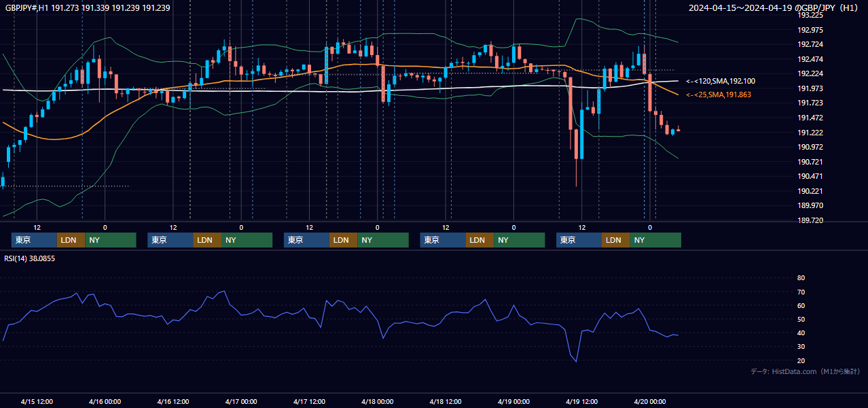Screen dimensions: 868x408
Task: Select the 120 SMA label reading 192.100
Action: tap(721, 81)
